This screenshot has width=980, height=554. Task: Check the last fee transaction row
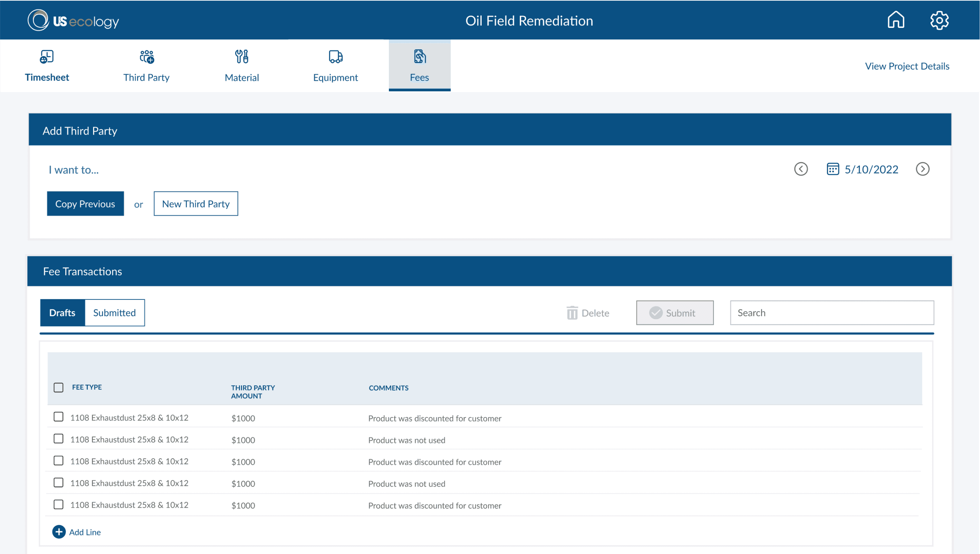58,504
